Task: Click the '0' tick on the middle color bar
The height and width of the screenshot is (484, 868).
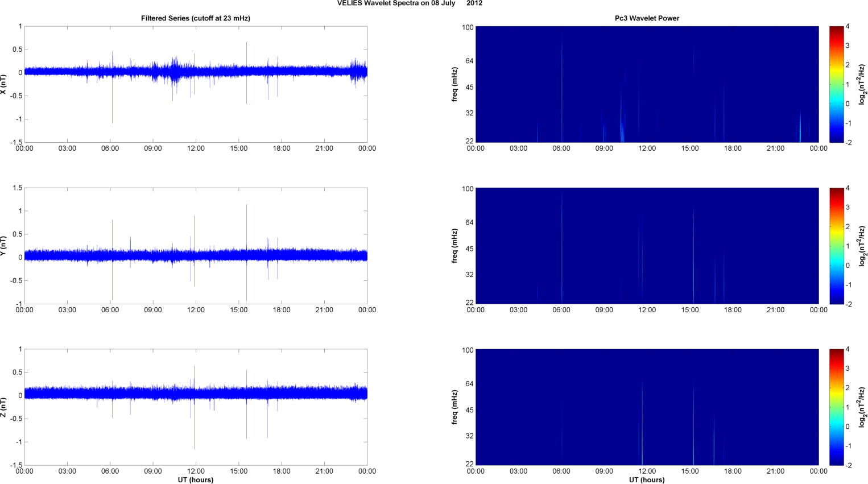Action: coord(848,265)
